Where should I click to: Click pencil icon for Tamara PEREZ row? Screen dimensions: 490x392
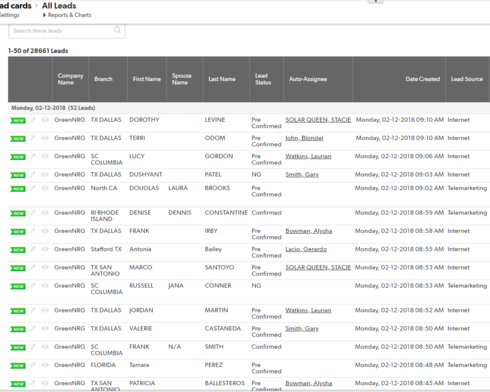[32, 366]
